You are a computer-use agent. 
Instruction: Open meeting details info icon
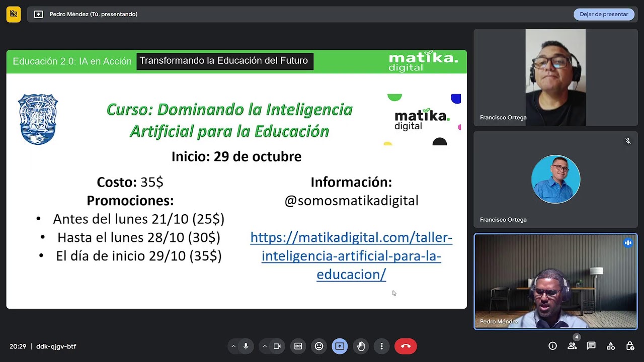pyautogui.click(x=552, y=346)
